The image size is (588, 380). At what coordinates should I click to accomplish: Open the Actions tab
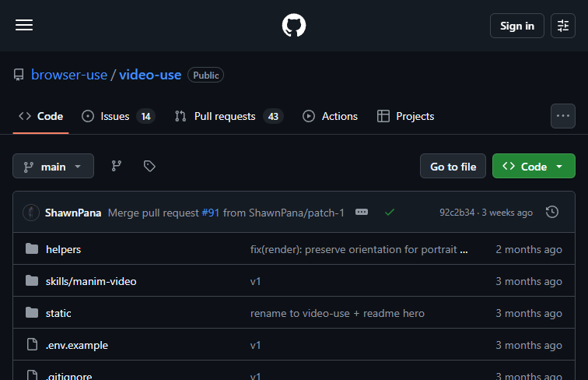(330, 116)
